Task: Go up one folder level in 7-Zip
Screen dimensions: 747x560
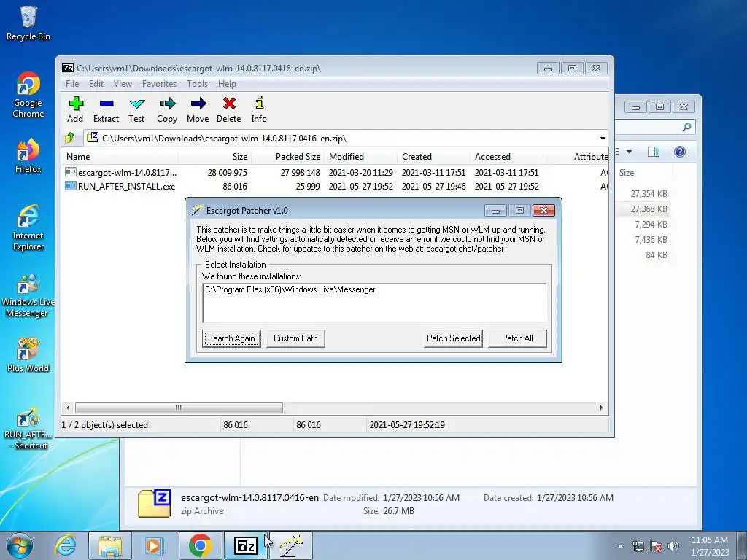Action: (x=70, y=138)
